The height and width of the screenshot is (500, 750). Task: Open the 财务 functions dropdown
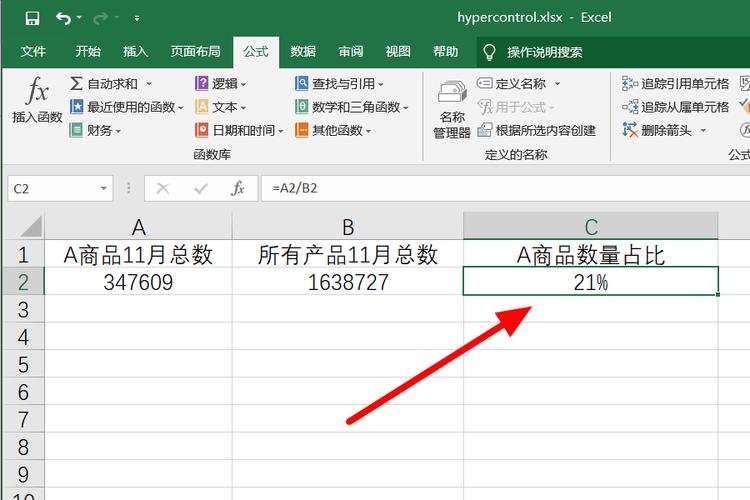coord(95,130)
